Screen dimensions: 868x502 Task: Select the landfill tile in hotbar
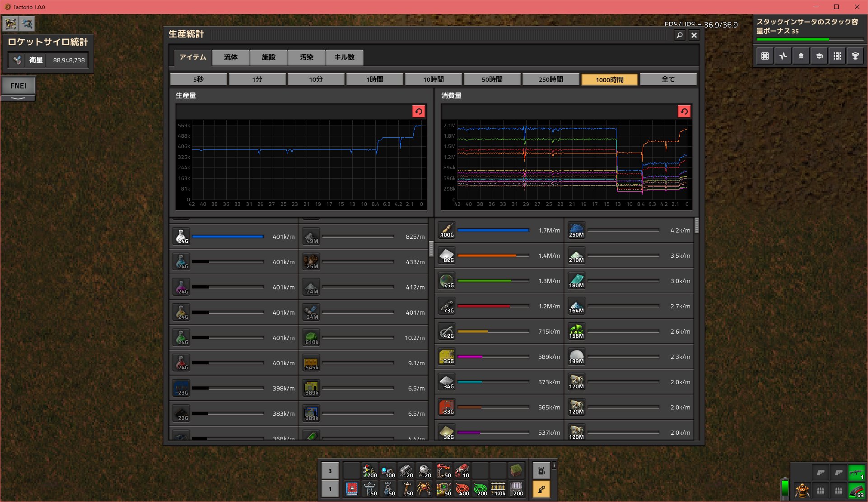click(x=516, y=471)
